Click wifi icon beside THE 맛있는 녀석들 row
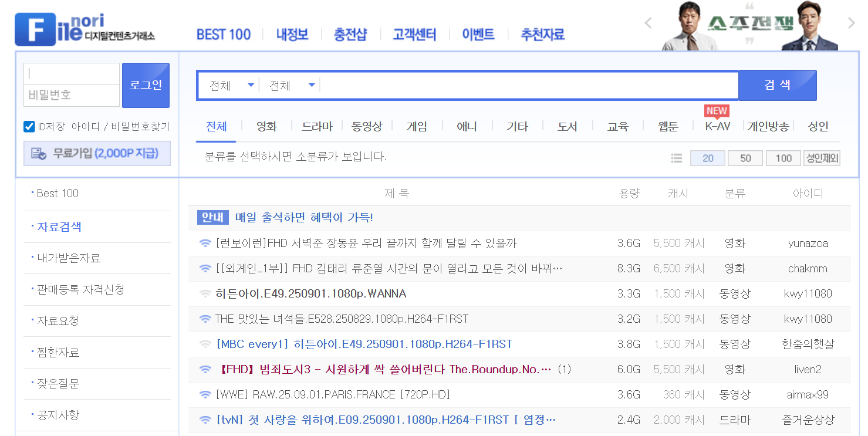The height and width of the screenshot is (436, 868). point(205,319)
